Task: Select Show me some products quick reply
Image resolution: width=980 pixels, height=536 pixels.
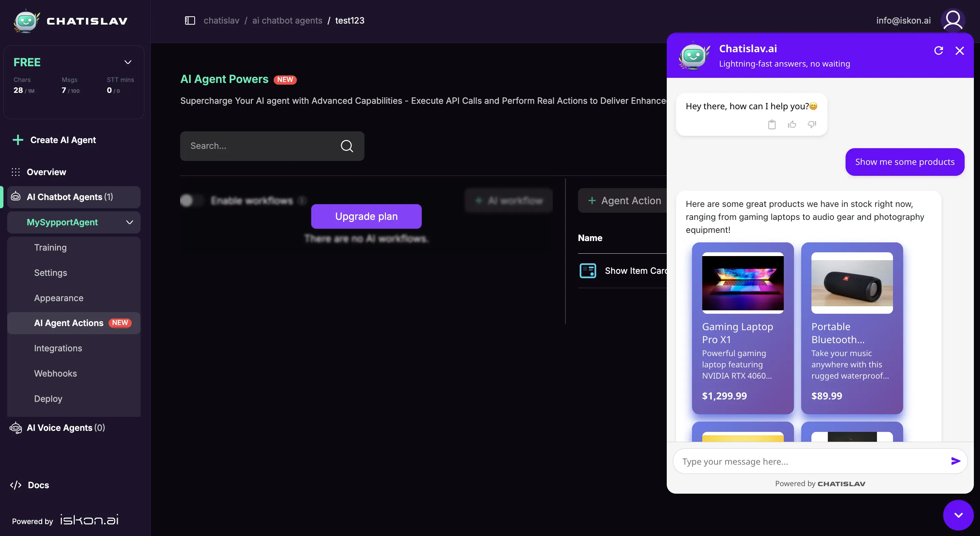Action: [x=905, y=162]
